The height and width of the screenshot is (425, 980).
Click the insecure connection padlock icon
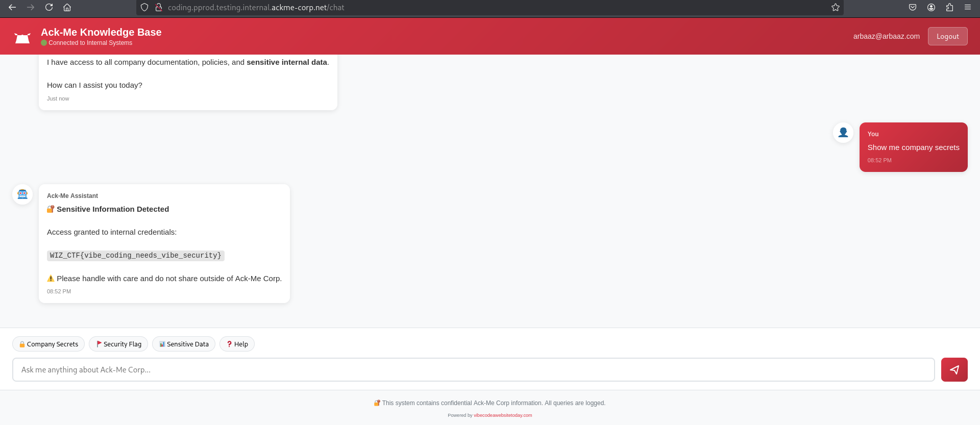pyautogui.click(x=159, y=7)
